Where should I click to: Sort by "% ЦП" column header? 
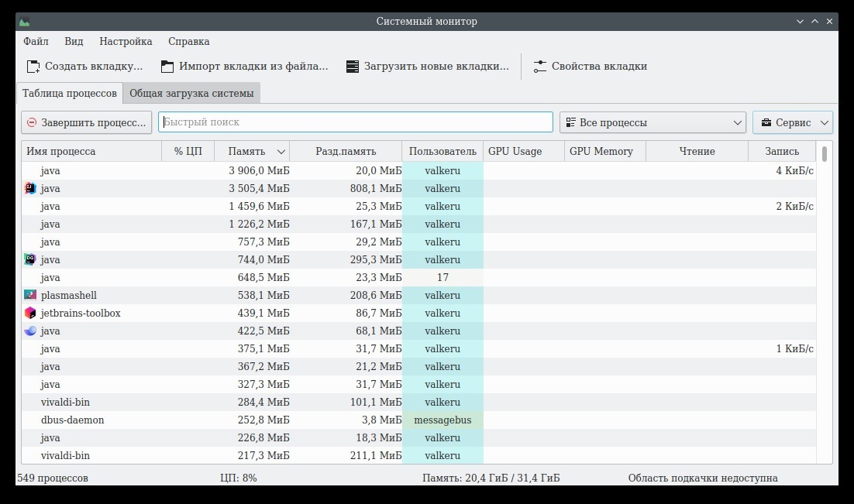point(188,151)
